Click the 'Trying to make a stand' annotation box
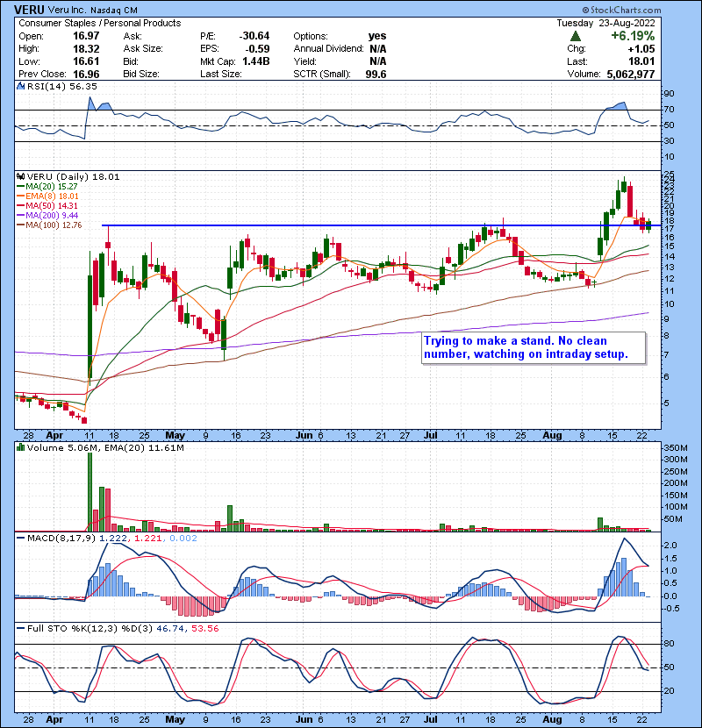 [534, 347]
